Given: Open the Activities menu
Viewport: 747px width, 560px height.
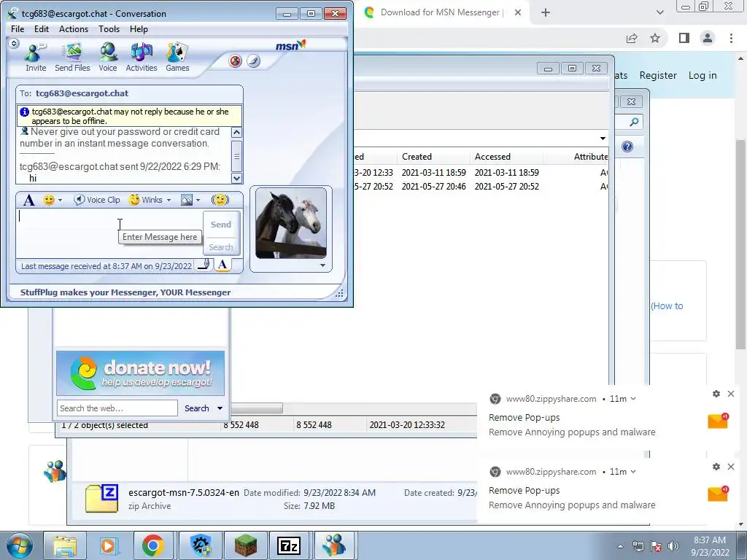Looking at the screenshot, I should 141,57.
